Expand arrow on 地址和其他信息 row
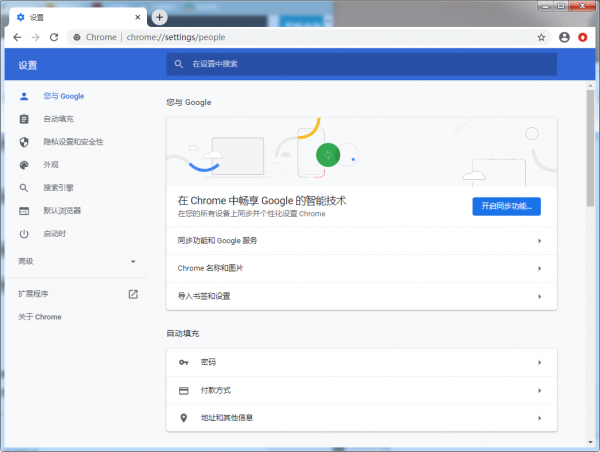 coord(539,418)
